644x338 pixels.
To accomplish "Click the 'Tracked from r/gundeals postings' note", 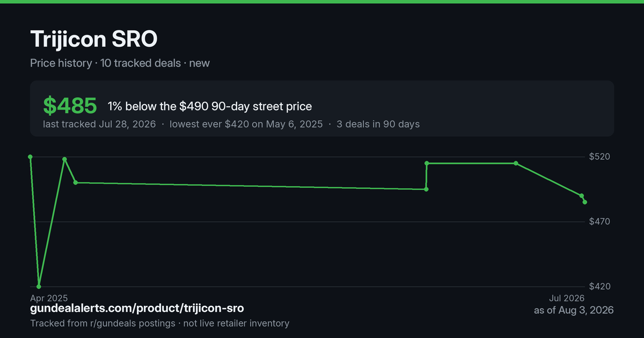I will click(x=103, y=323).
